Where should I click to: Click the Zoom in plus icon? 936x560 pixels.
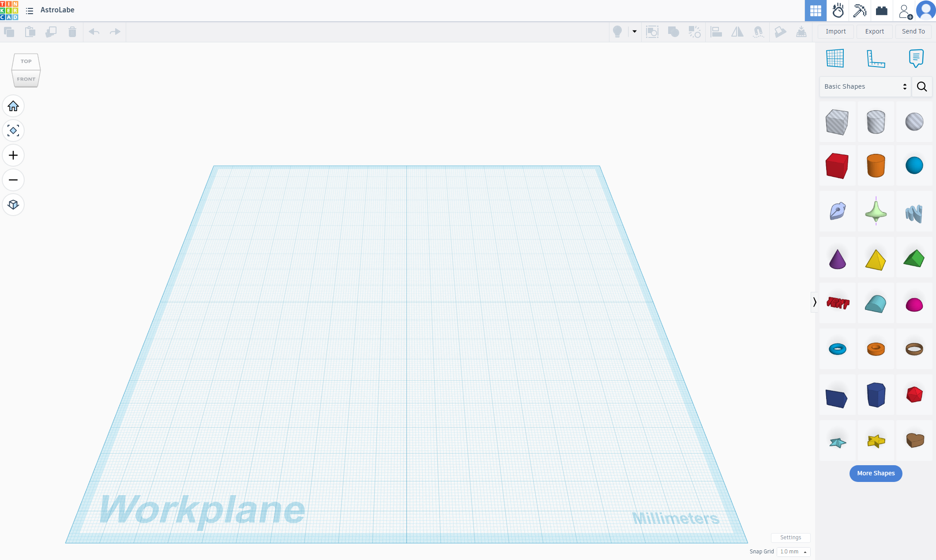[13, 155]
